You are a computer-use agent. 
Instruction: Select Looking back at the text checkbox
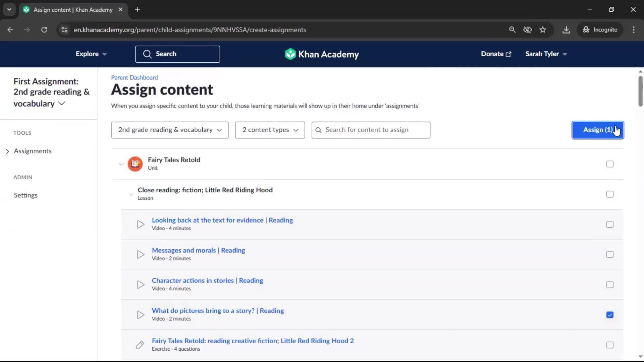(x=610, y=224)
